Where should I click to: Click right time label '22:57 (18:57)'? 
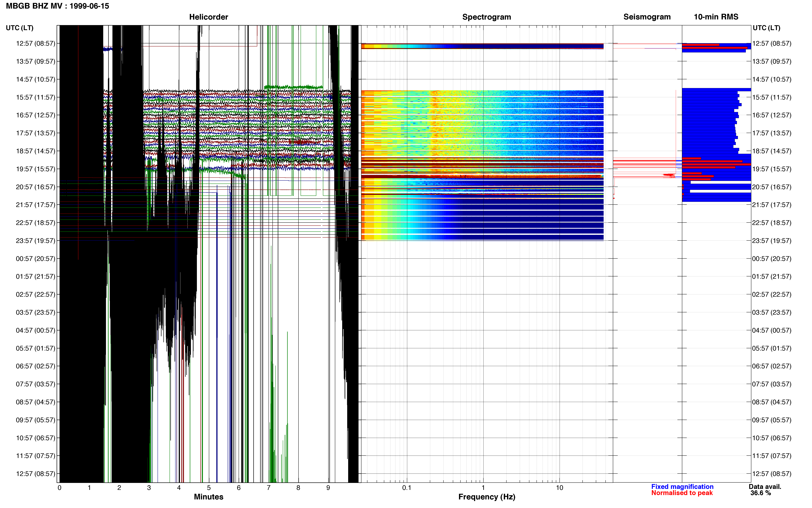click(x=772, y=223)
